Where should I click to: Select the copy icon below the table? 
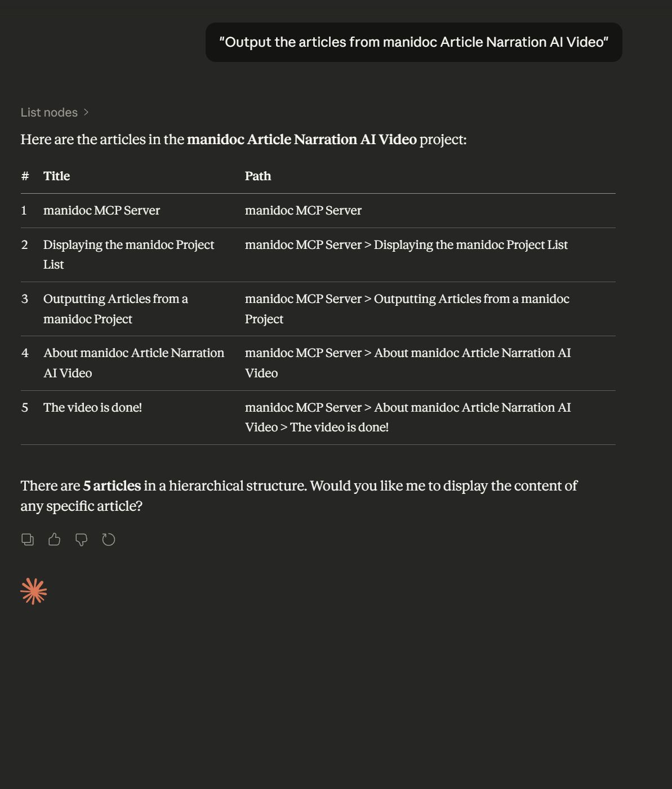[x=28, y=540]
